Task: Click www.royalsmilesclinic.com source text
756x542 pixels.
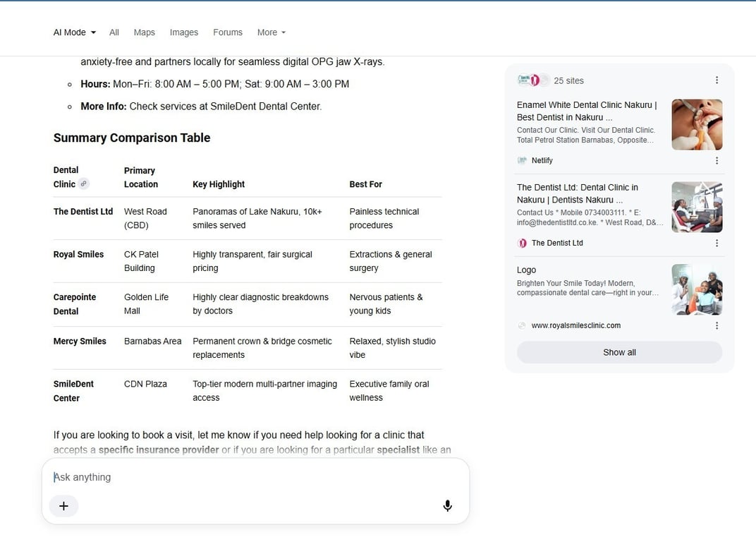Action: click(576, 325)
